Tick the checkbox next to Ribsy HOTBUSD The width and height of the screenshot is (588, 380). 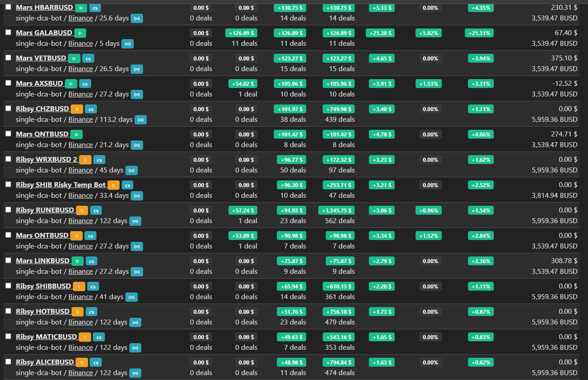[x=8, y=311]
